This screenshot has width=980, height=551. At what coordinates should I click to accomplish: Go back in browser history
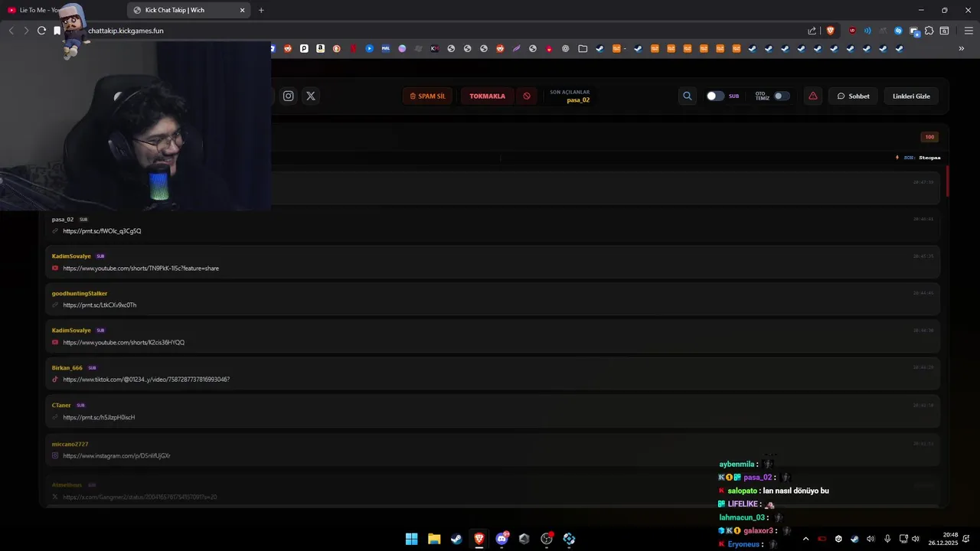[11, 31]
